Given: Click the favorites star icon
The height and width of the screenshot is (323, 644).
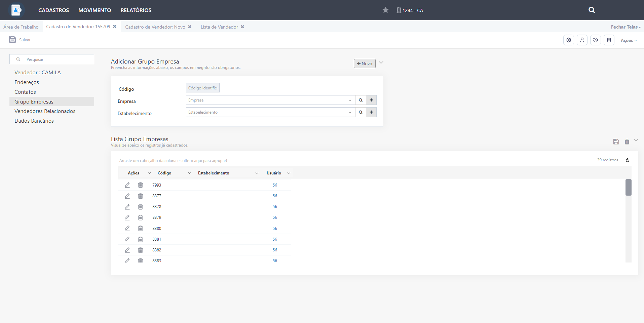Looking at the screenshot, I should click(385, 10).
